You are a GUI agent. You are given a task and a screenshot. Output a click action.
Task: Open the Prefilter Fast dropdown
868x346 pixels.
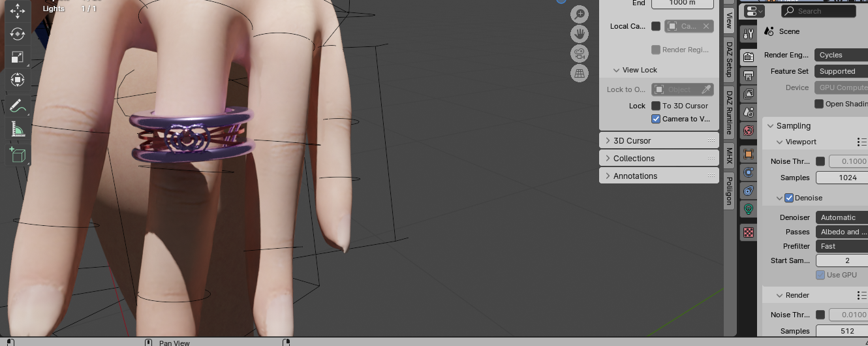[x=842, y=246]
